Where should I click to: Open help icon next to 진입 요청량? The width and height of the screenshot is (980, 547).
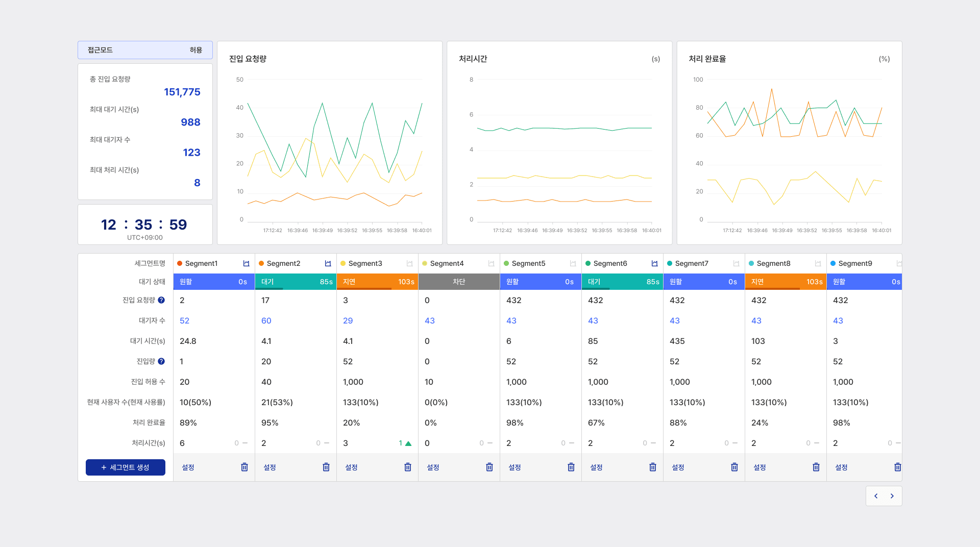tap(161, 300)
